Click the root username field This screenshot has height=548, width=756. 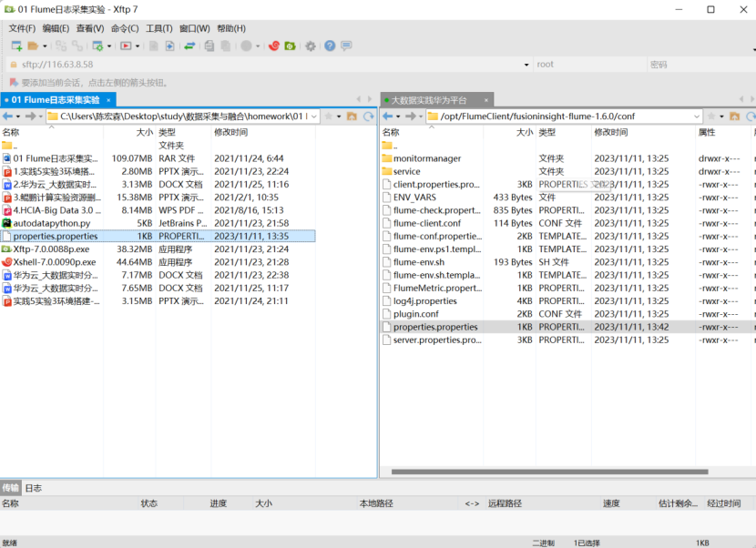point(589,64)
